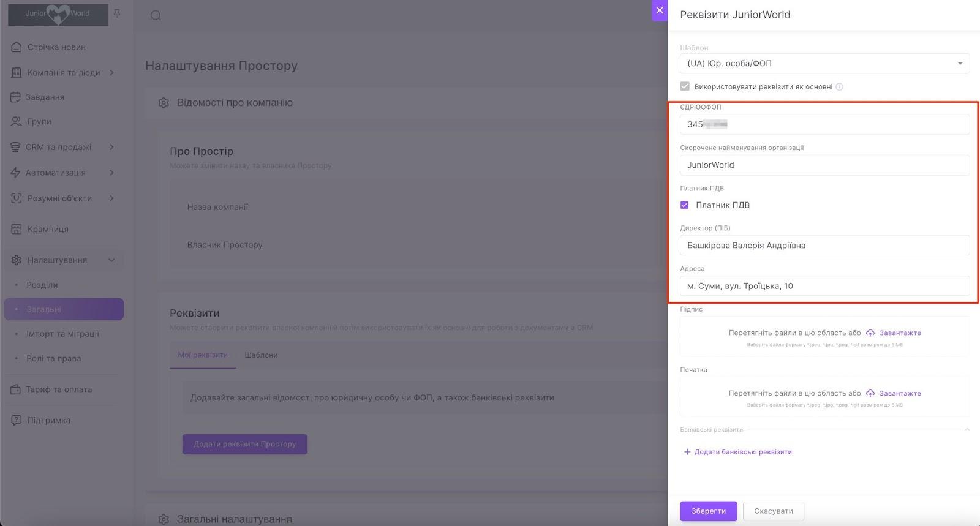Click the ЄДРЮОФОП input field
The image size is (980, 526).
pyautogui.click(x=824, y=124)
